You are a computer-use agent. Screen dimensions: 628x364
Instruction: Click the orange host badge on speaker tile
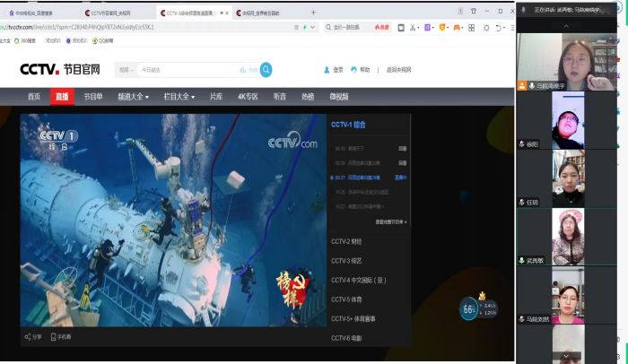pos(522,86)
